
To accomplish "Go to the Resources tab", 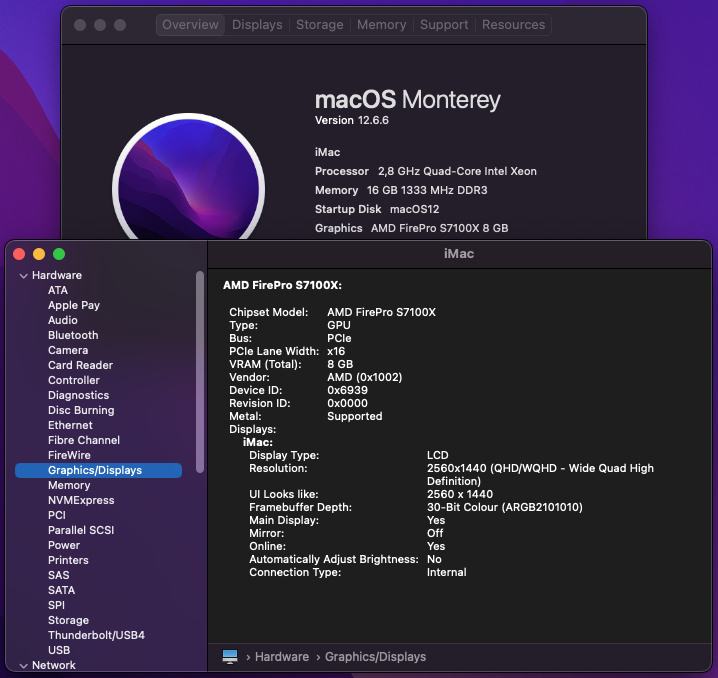I will pyautogui.click(x=514, y=25).
